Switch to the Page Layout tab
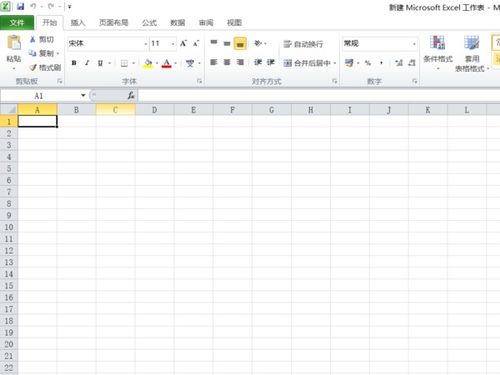 (114, 23)
